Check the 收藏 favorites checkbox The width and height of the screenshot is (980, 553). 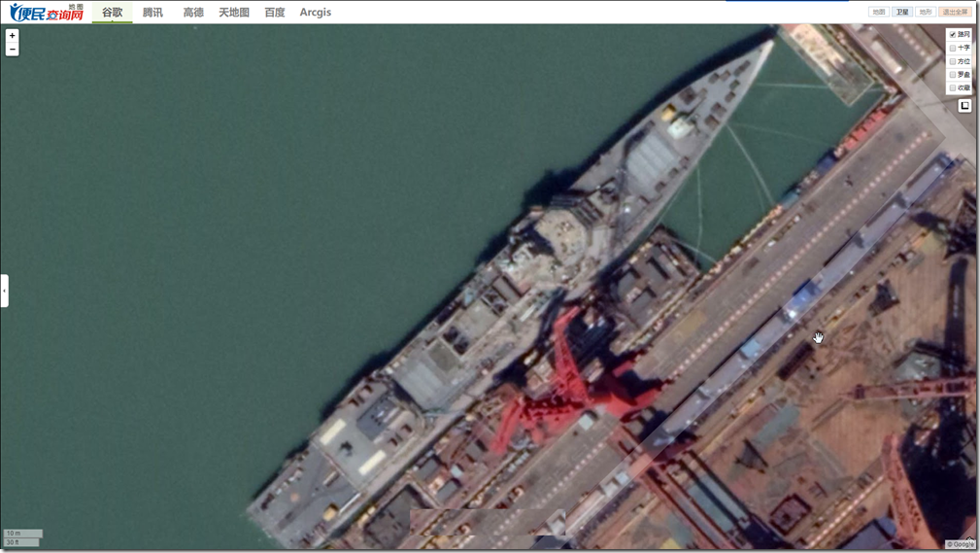click(953, 88)
